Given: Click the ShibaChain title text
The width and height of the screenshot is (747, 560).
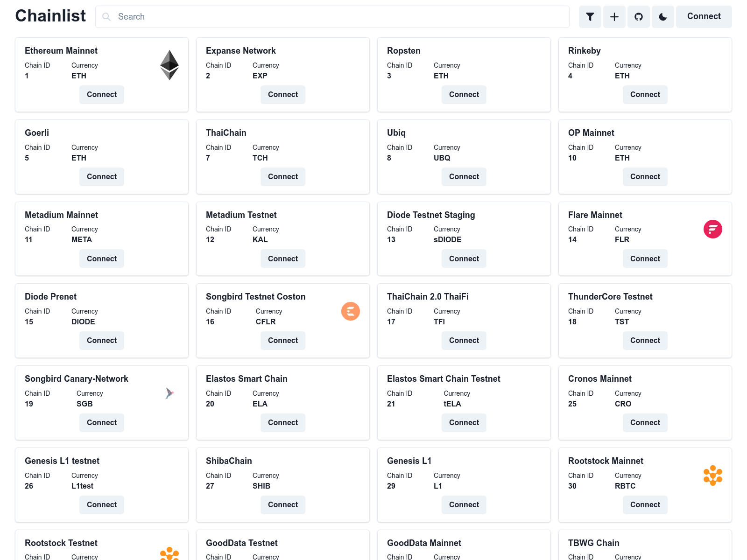Looking at the screenshot, I should pos(229,461).
